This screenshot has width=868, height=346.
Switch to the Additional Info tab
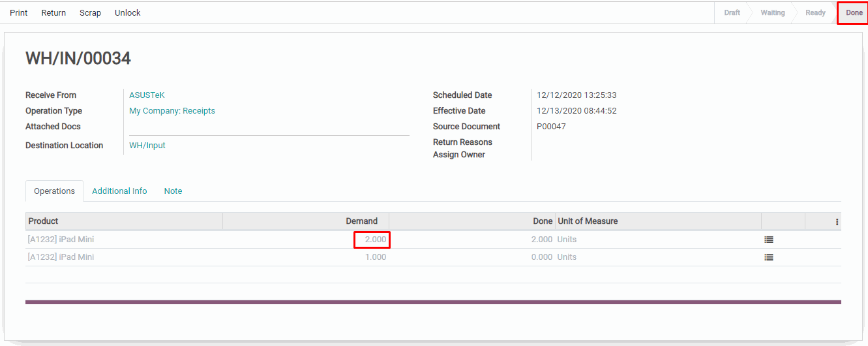tap(119, 191)
